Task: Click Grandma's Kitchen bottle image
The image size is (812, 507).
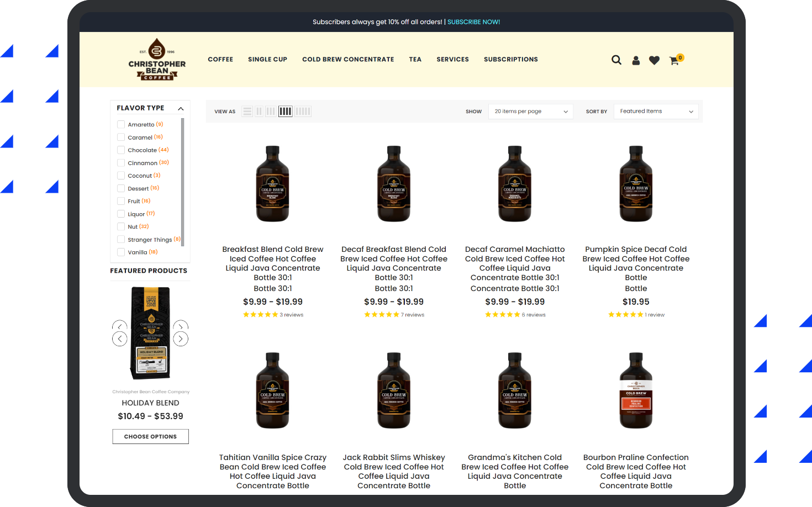Action: click(x=515, y=390)
